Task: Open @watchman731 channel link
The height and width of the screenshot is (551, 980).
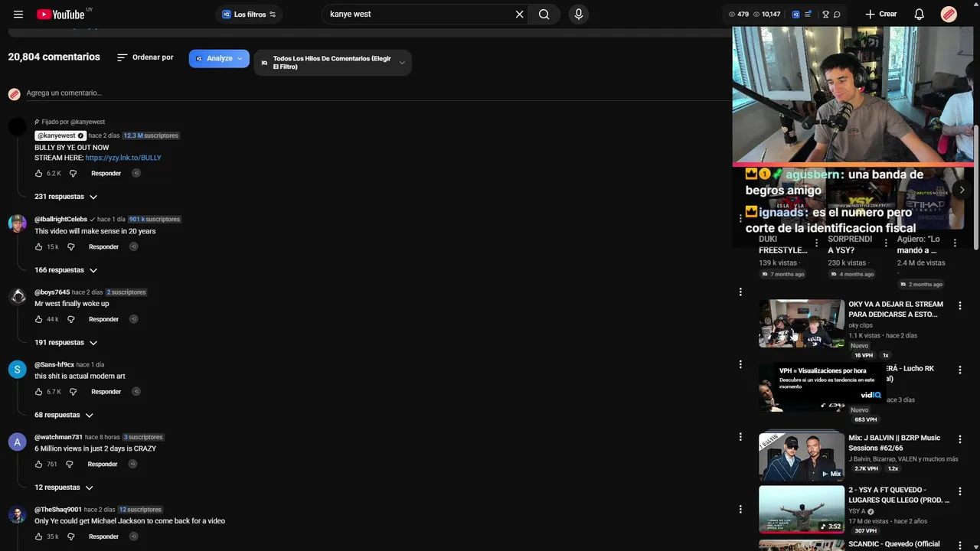Action: tap(58, 437)
